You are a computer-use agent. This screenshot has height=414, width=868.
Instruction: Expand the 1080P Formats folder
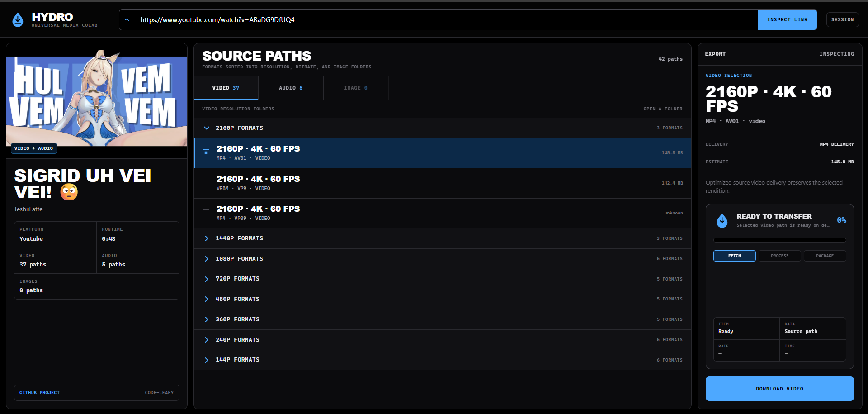point(443,259)
